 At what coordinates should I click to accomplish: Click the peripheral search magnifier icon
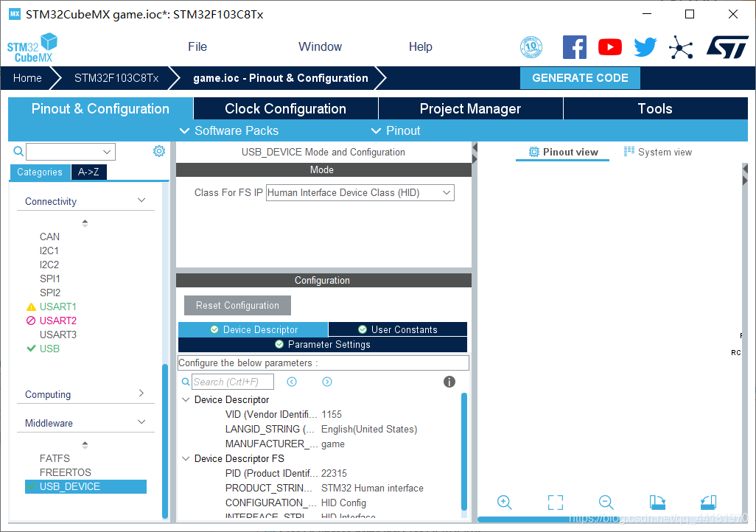pos(18,152)
